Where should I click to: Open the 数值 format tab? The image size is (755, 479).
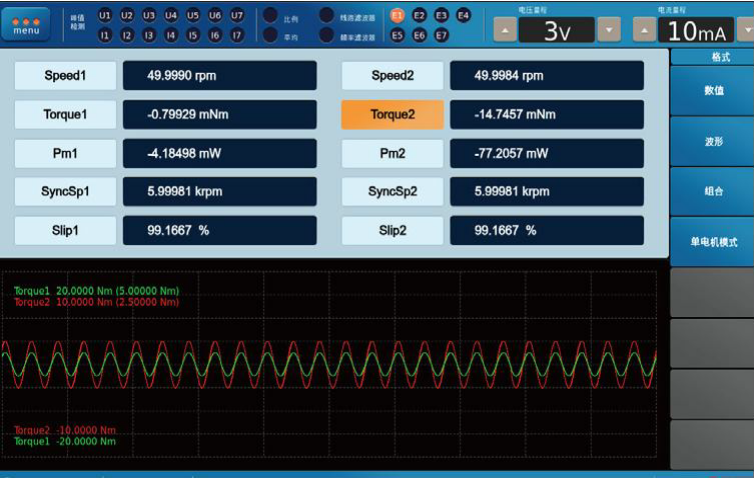click(x=713, y=91)
